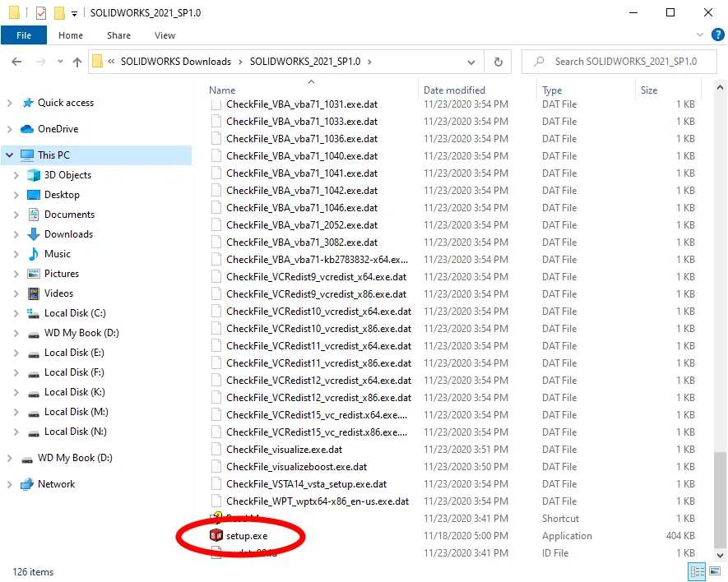Select WD My Book (D:) under This PC
728x582 pixels.
[x=81, y=333]
